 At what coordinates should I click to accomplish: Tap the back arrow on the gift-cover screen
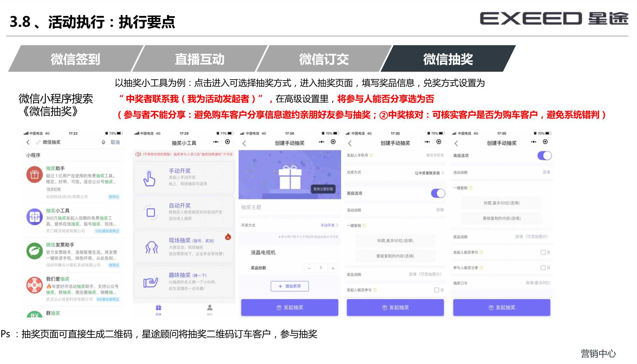244,143
